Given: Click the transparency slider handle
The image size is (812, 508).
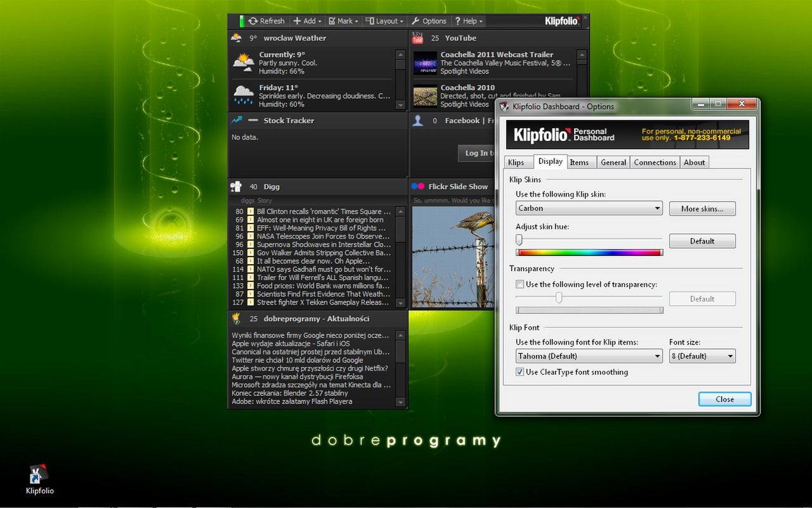Looking at the screenshot, I should coord(559,297).
